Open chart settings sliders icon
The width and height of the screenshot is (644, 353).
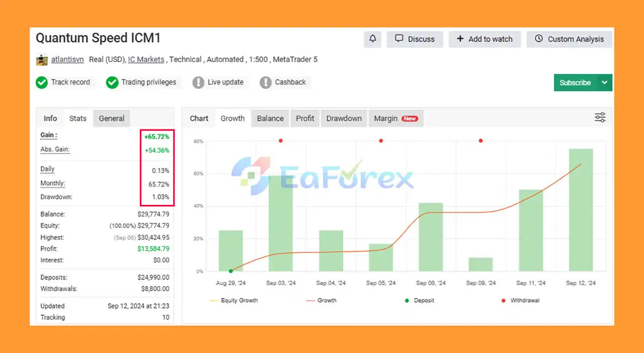pos(600,118)
